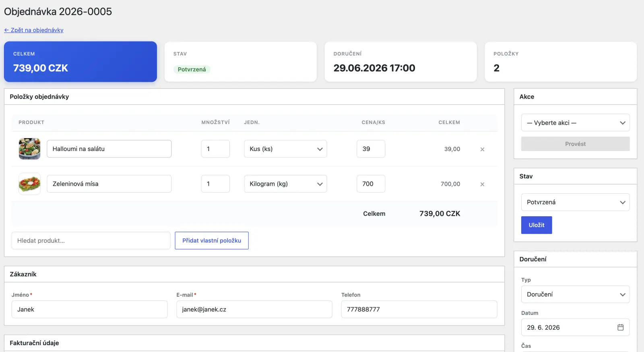
Task: Click the Provést button
Action: tap(575, 144)
